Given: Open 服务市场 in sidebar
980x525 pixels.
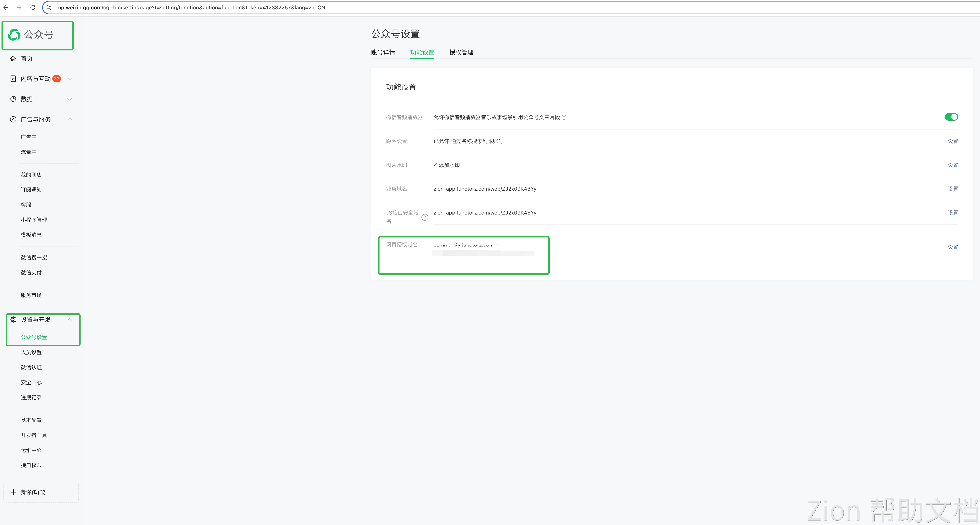Looking at the screenshot, I should click(x=31, y=295).
